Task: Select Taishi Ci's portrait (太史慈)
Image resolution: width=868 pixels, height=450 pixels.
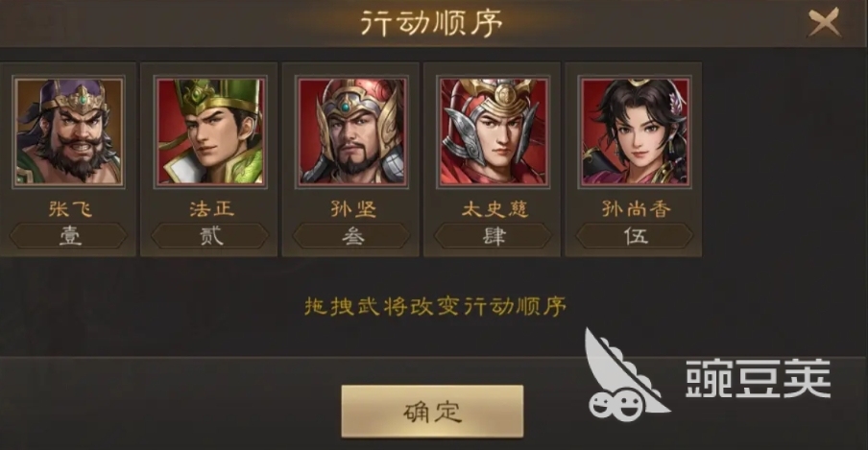Action: pyautogui.click(x=494, y=132)
